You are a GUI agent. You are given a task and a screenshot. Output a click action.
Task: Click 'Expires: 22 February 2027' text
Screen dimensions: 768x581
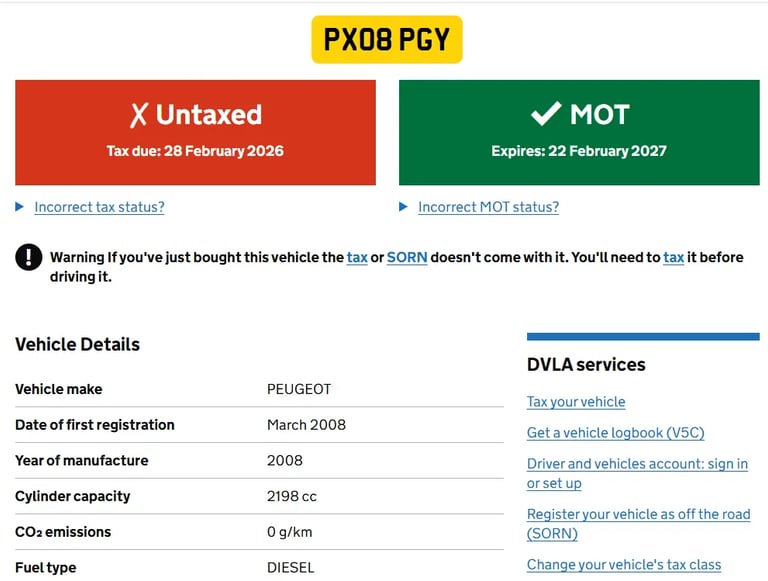579,151
